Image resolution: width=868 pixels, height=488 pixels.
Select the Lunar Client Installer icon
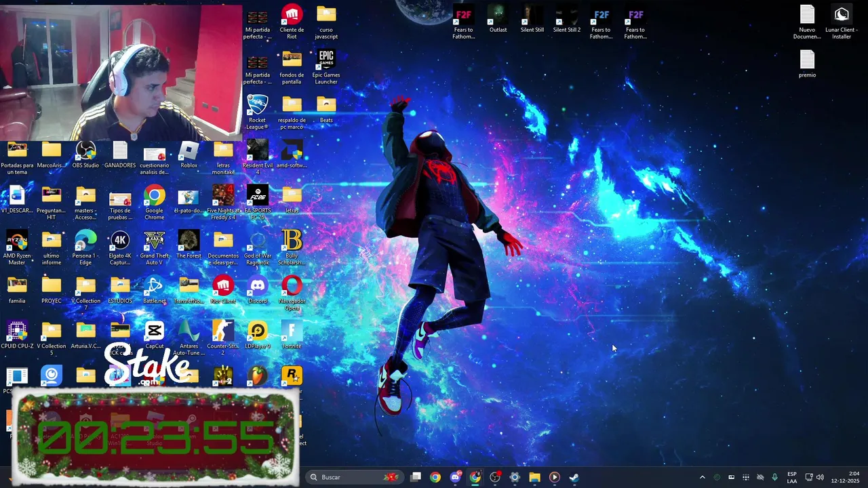pyautogui.click(x=841, y=22)
